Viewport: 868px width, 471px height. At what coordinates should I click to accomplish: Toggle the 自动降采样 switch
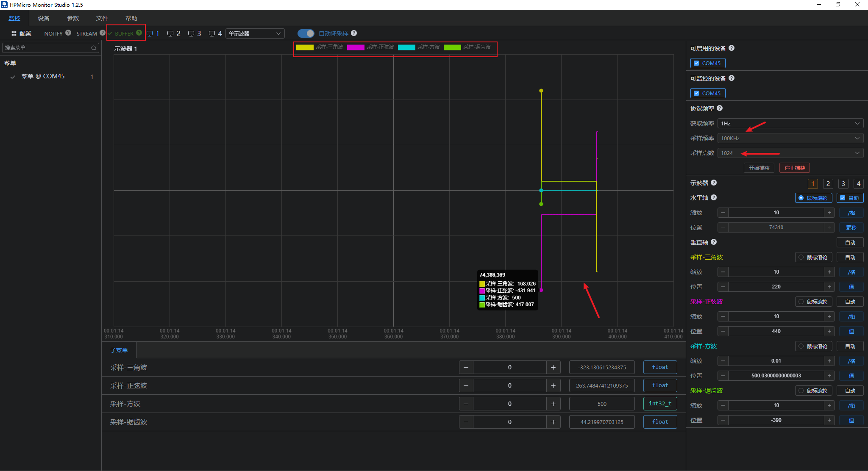(306, 33)
